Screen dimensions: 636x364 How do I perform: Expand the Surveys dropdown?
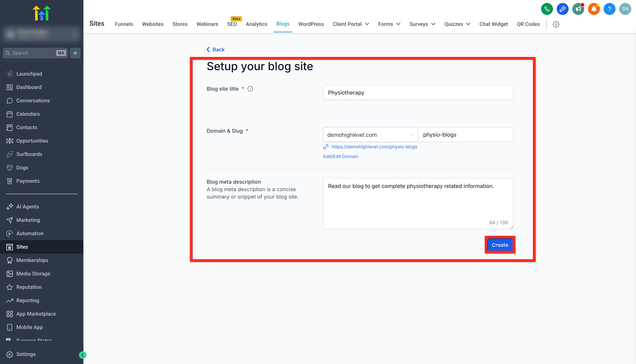[422, 24]
